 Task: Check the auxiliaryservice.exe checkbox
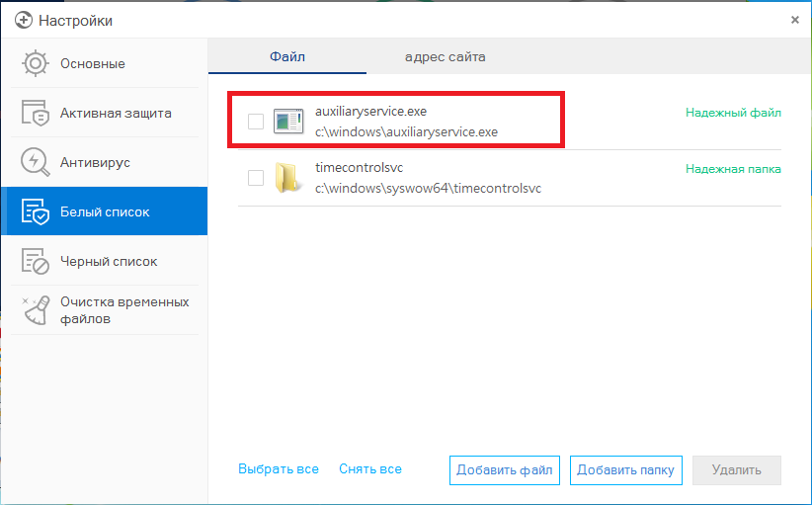(x=256, y=122)
